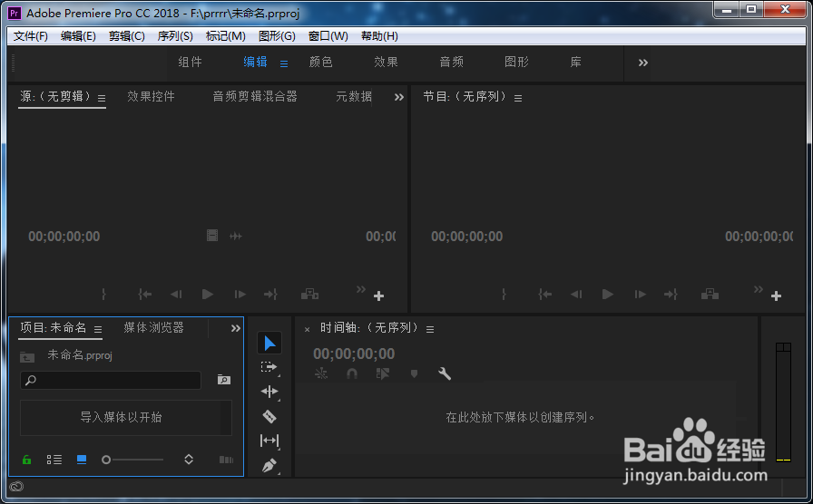Expand hidden project panel tabs
The height and width of the screenshot is (504, 813).
235,328
